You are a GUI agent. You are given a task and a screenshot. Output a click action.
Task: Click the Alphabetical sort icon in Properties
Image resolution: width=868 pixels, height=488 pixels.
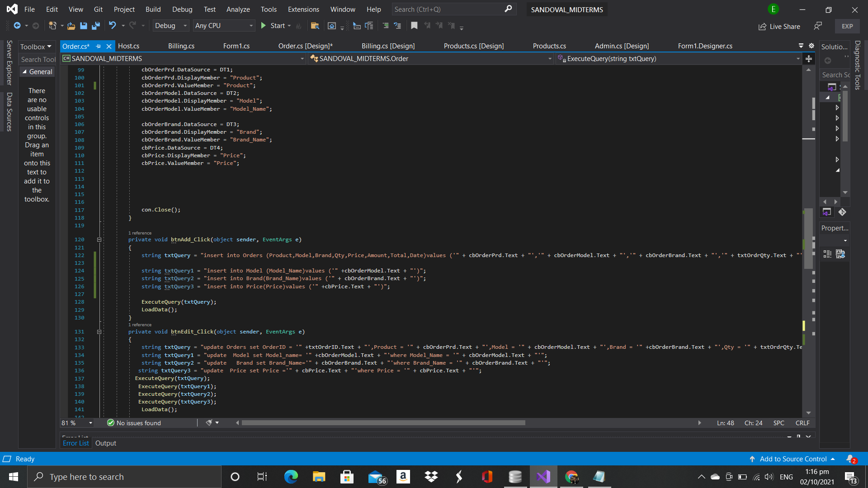click(840, 254)
